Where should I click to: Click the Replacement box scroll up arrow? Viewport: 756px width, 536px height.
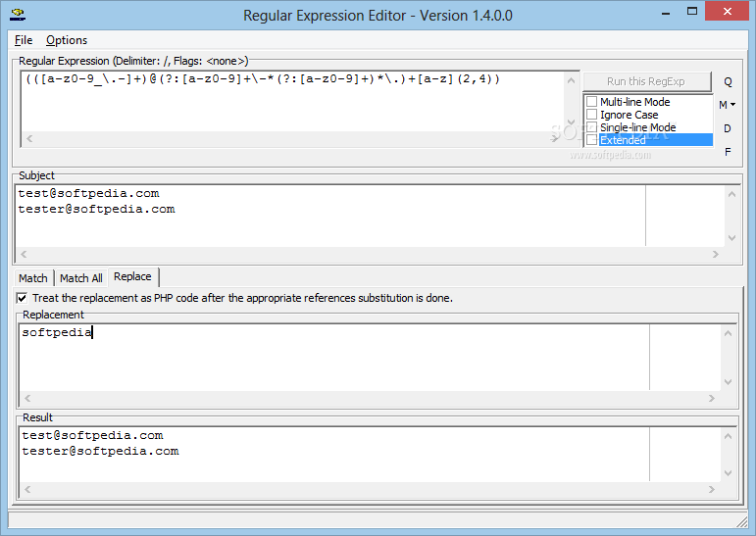pos(728,333)
